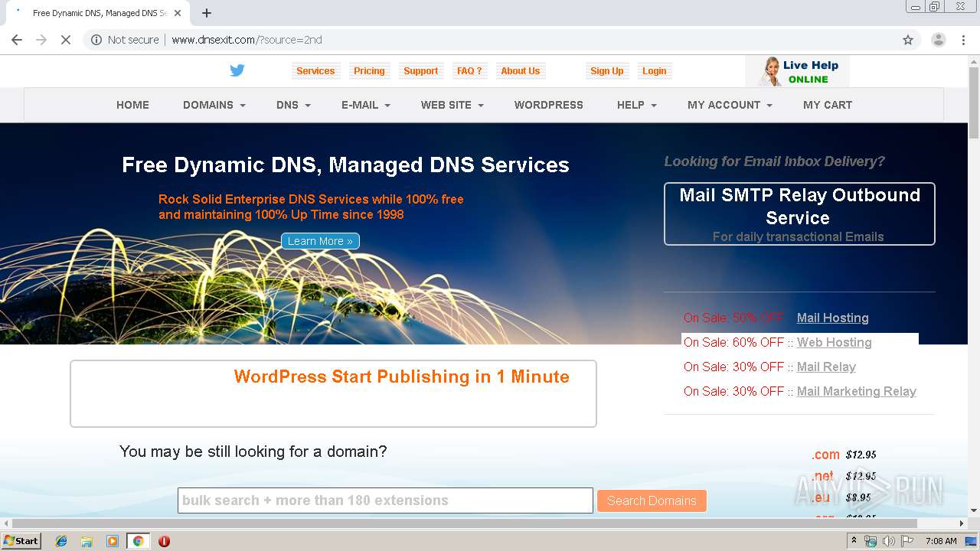
Task: Open the Mail Marketing Relay link
Action: pyautogui.click(x=857, y=391)
